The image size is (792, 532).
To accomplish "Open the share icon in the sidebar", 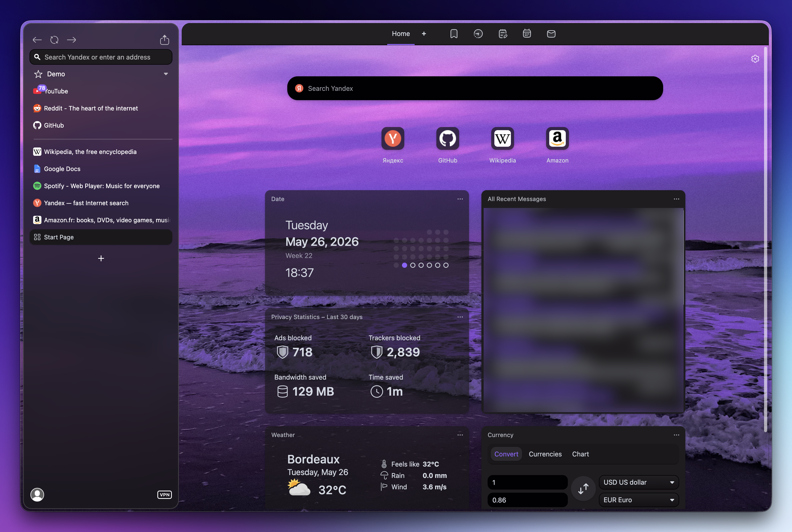I will pyautogui.click(x=165, y=40).
